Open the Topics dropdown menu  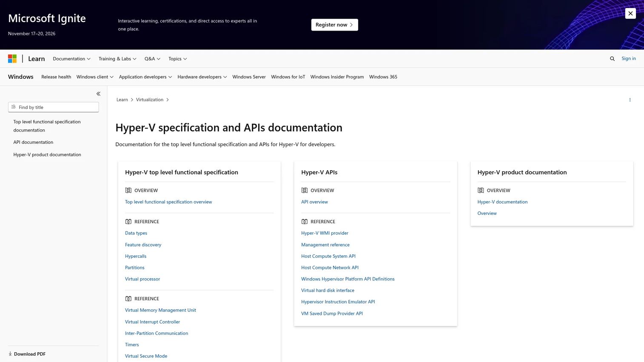(x=177, y=59)
